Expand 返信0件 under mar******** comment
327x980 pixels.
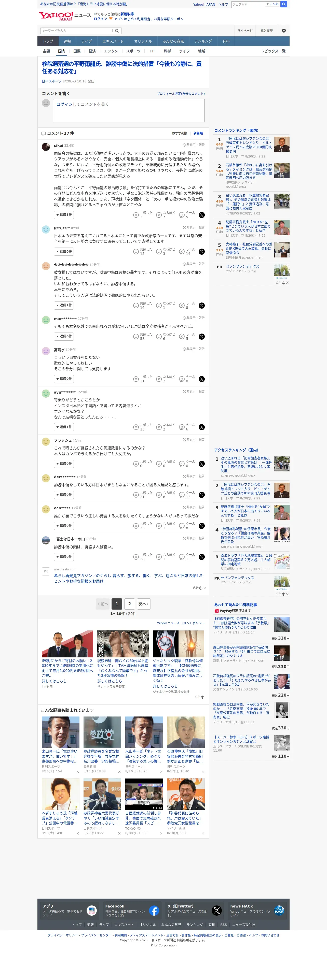coord(64,336)
